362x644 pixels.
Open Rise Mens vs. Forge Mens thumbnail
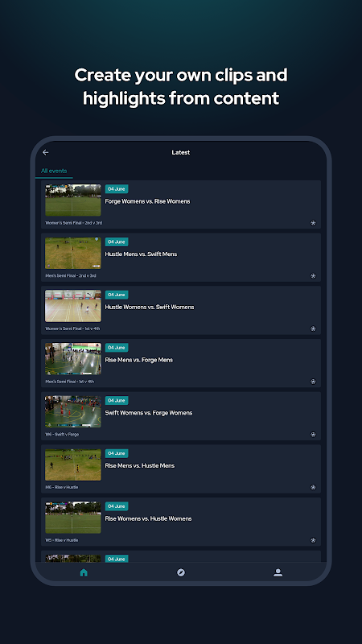pos(73,359)
